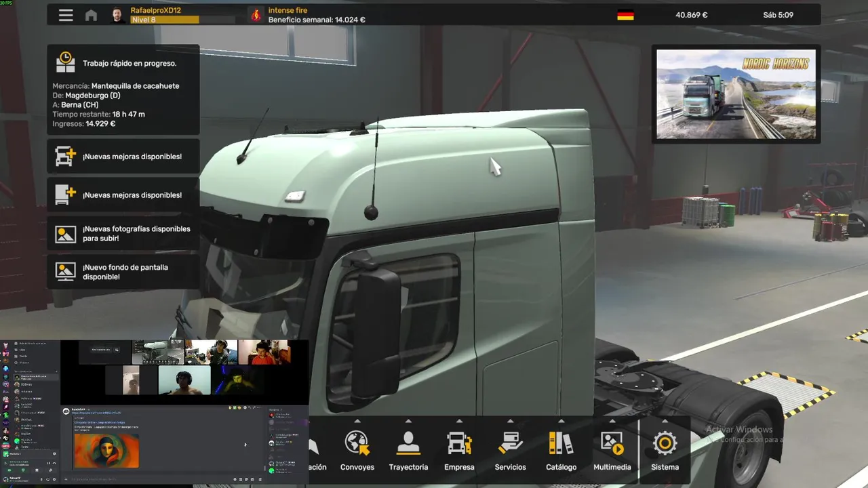This screenshot has height=488, width=868.
Task: Open '¡Nuevo fondo de pantalla disponible!'
Action: tap(123, 272)
